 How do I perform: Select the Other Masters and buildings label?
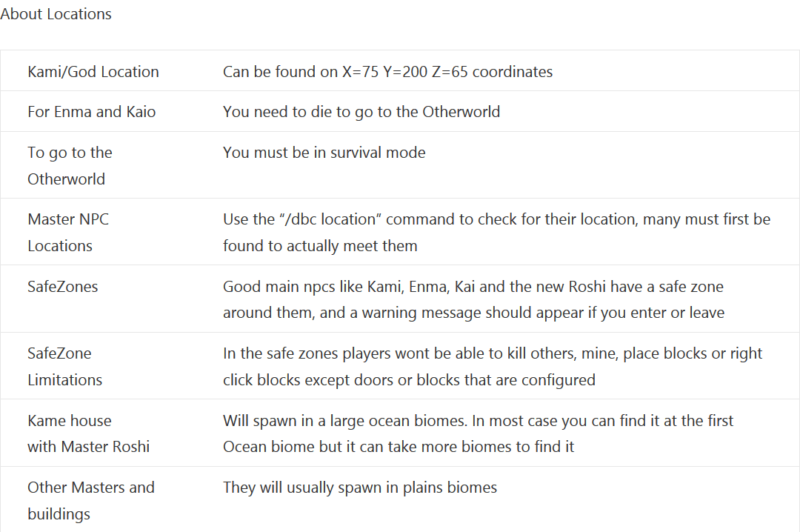91,500
